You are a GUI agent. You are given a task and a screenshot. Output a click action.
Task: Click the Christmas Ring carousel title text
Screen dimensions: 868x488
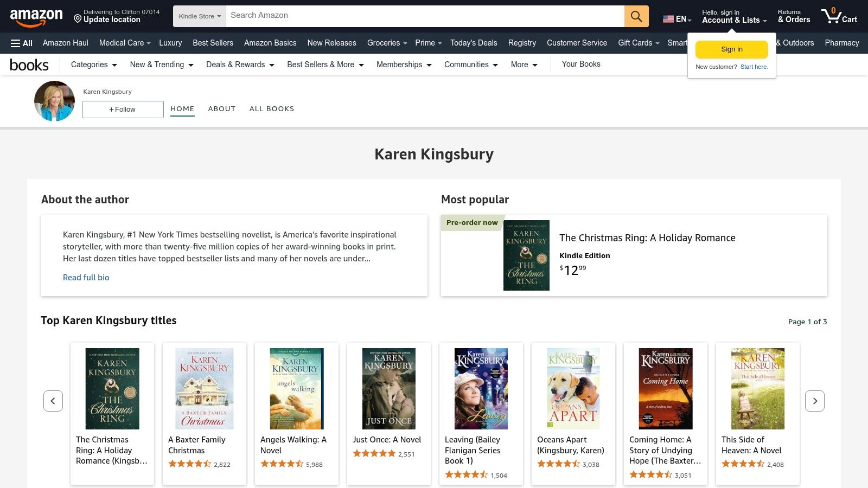pos(112,451)
